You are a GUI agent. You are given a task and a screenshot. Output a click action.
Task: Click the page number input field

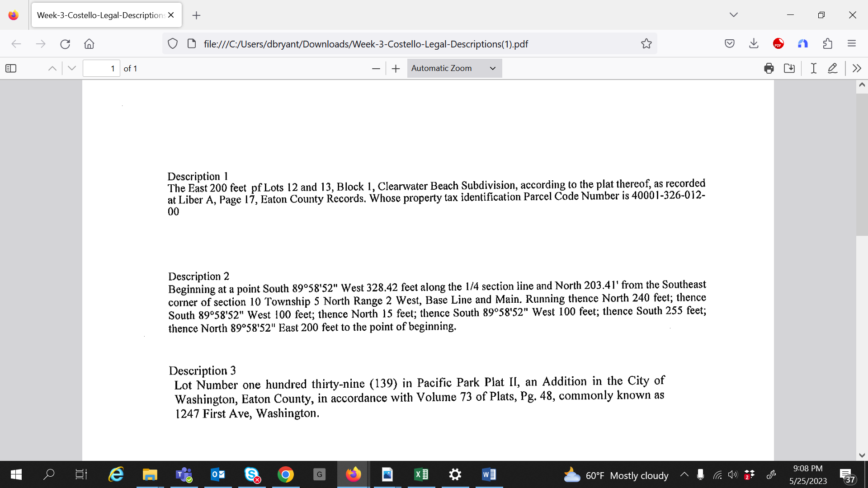pyautogui.click(x=101, y=68)
